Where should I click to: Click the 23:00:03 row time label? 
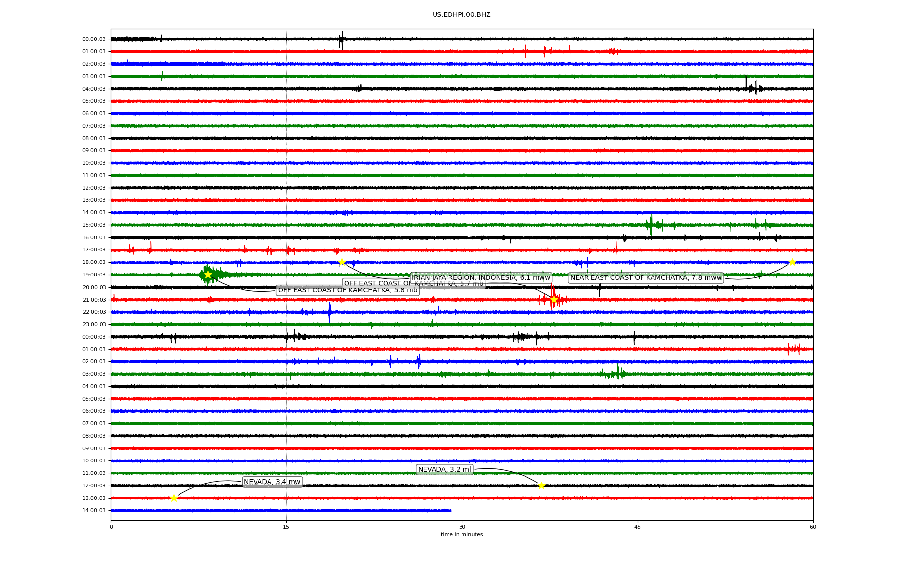click(94, 325)
